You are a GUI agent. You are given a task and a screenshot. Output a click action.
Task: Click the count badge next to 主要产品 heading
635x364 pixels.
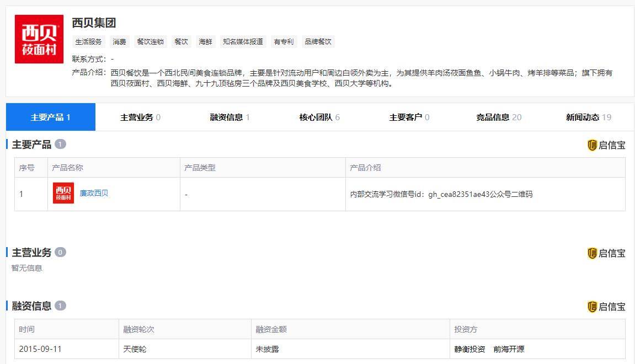pos(60,144)
